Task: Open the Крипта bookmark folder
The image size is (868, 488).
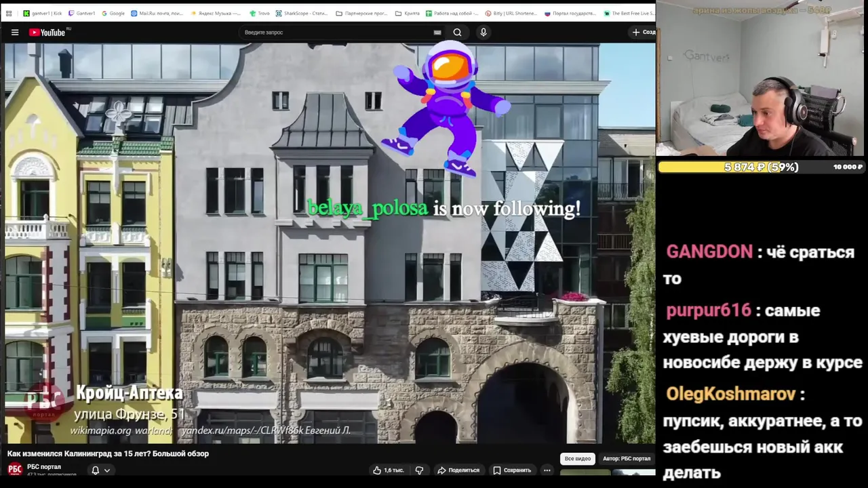Action: tap(406, 13)
